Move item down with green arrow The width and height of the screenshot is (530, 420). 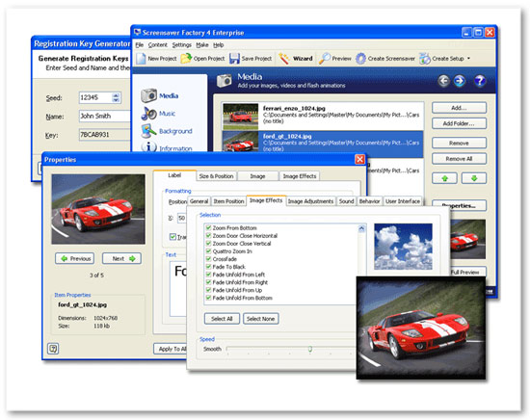(x=474, y=178)
